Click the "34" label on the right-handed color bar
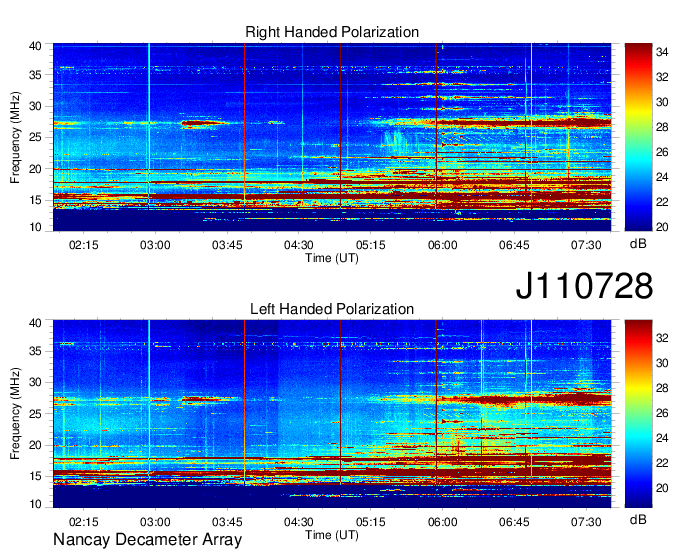The width and height of the screenshot is (680, 552). click(x=662, y=52)
